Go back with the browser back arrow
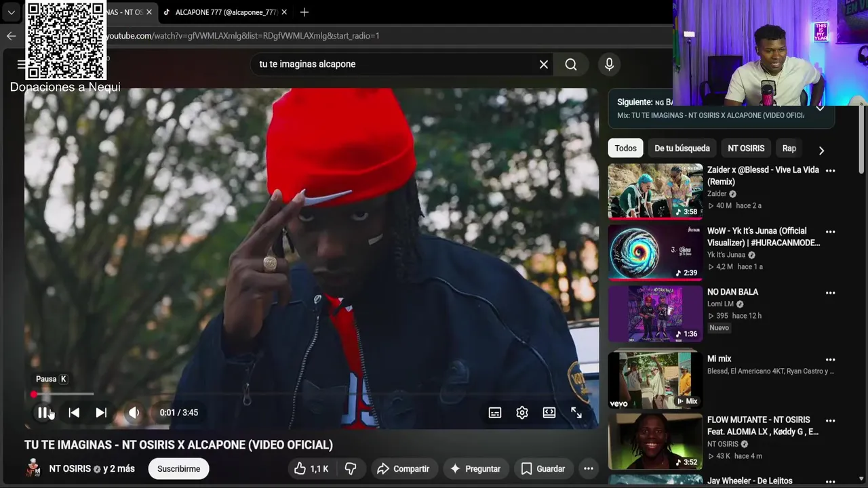 [11, 36]
